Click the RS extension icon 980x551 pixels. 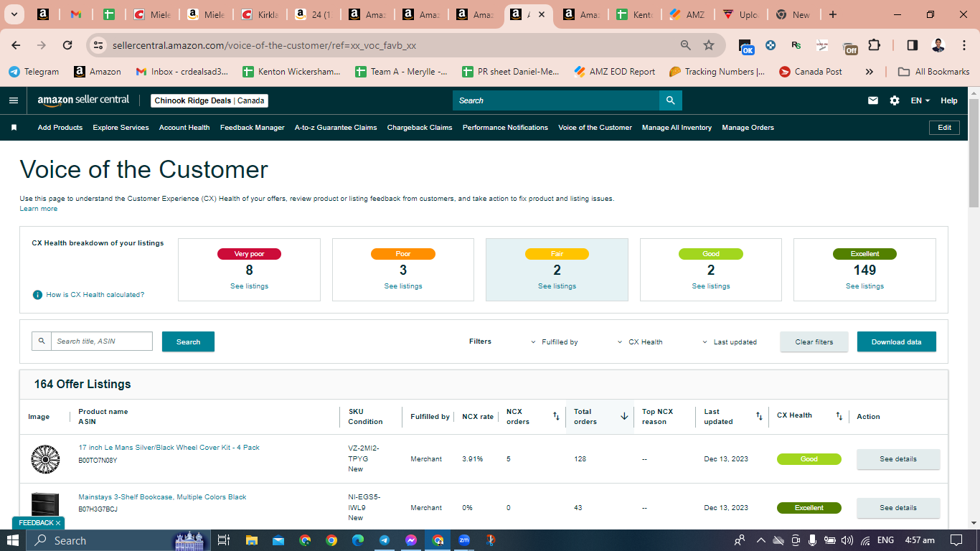coord(796,45)
